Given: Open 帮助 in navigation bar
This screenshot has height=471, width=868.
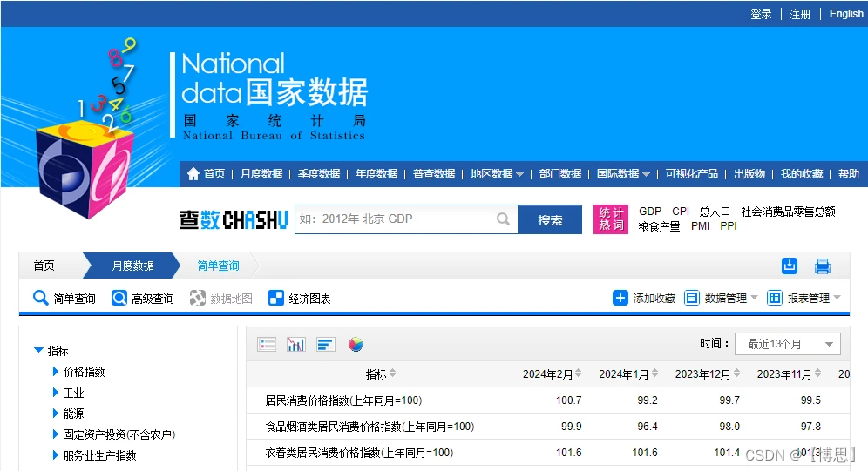Looking at the screenshot, I should pos(849,173).
